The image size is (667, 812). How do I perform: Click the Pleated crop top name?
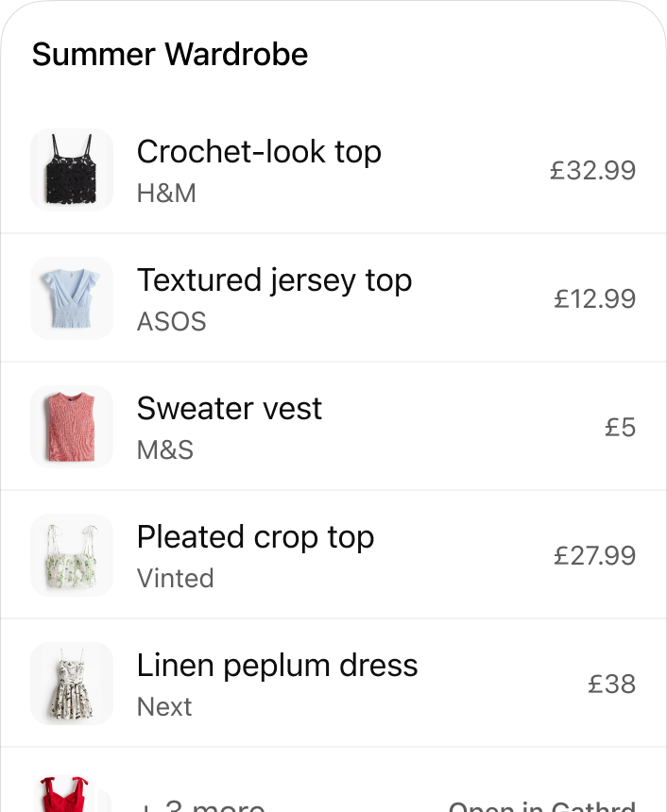[255, 537]
